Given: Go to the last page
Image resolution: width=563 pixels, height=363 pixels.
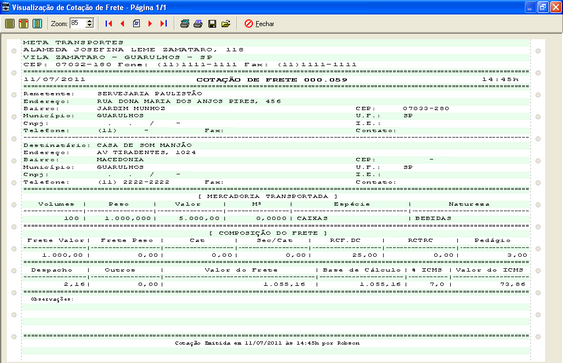Looking at the screenshot, I should pyautogui.click(x=164, y=24).
